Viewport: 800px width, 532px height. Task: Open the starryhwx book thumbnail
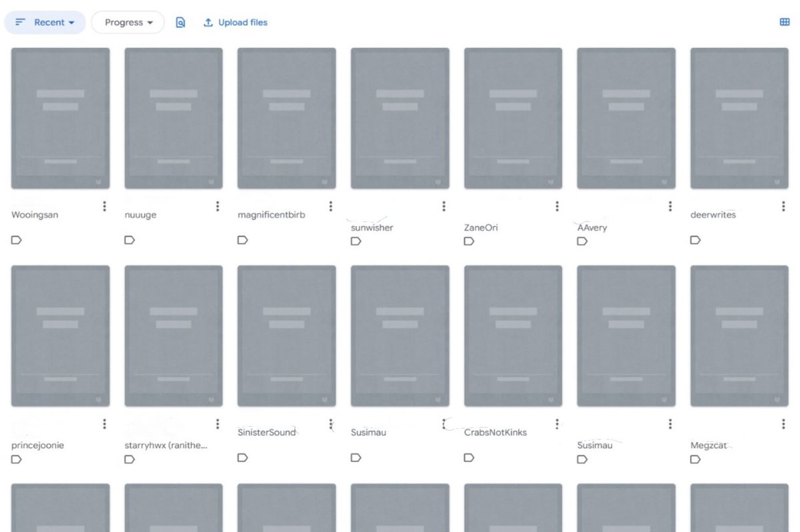pyautogui.click(x=173, y=336)
